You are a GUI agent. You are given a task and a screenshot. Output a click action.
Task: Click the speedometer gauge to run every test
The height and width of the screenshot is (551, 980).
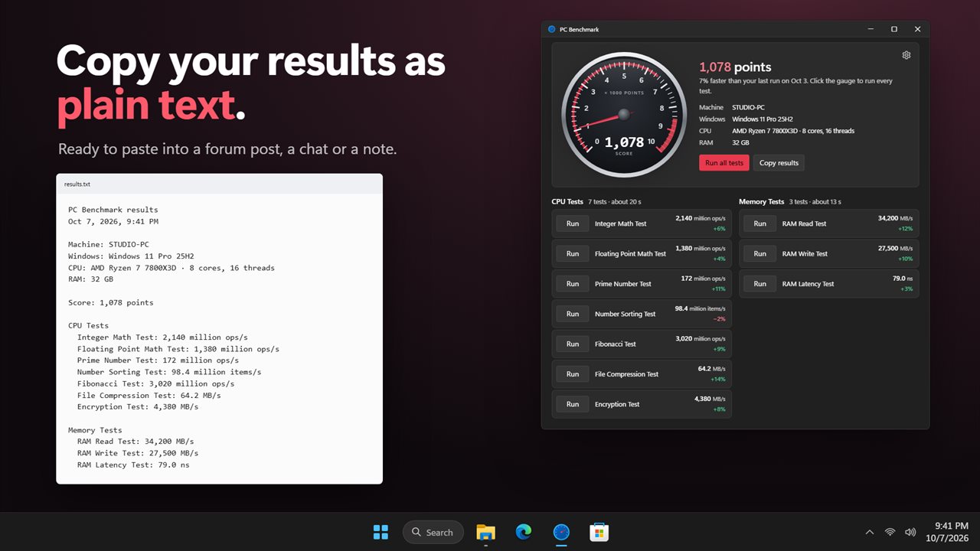point(624,115)
